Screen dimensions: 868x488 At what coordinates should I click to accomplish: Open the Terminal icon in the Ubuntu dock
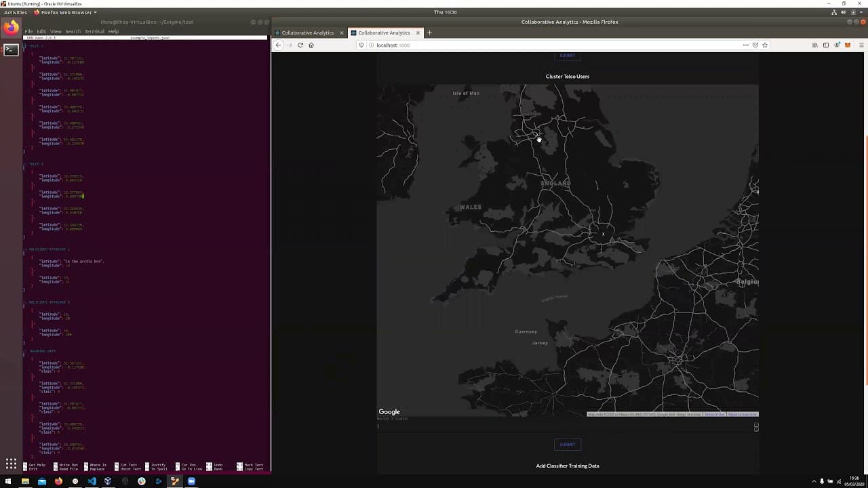pos(11,49)
